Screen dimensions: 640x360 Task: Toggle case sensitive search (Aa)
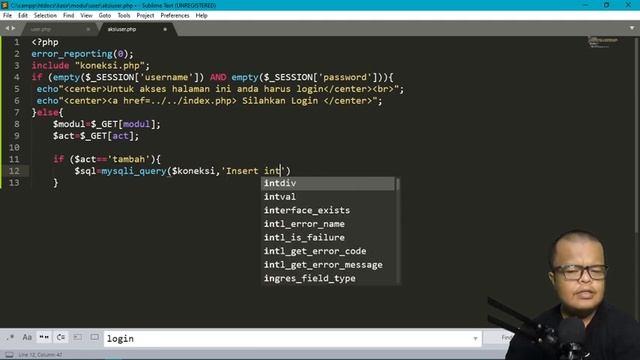tap(27, 337)
